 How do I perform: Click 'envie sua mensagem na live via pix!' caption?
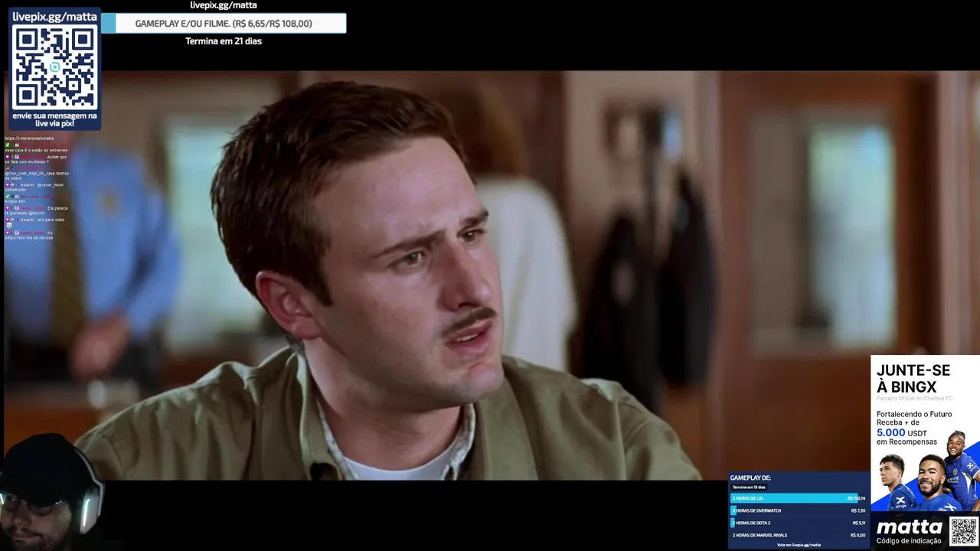pyautogui.click(x=55, y=119)
